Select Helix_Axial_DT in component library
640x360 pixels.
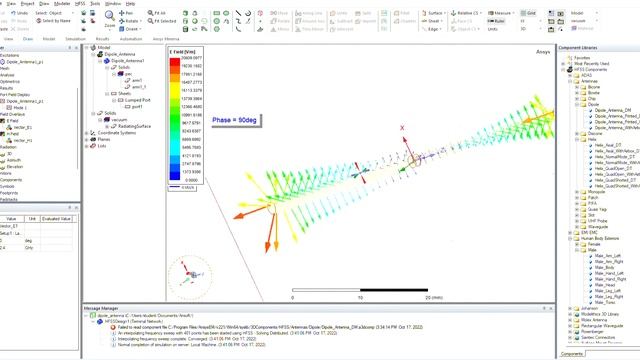pyautogui.click(x=608, y=145)
